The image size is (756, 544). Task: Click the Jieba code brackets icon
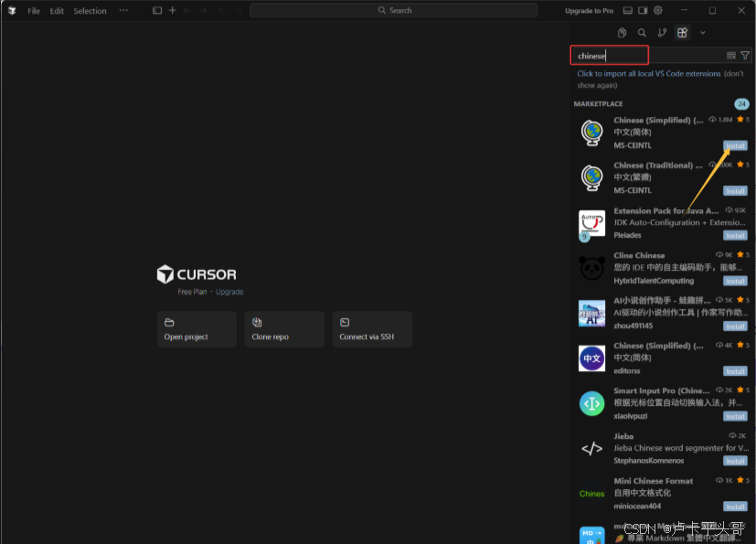pyautogui.click(x=591, y=449)
